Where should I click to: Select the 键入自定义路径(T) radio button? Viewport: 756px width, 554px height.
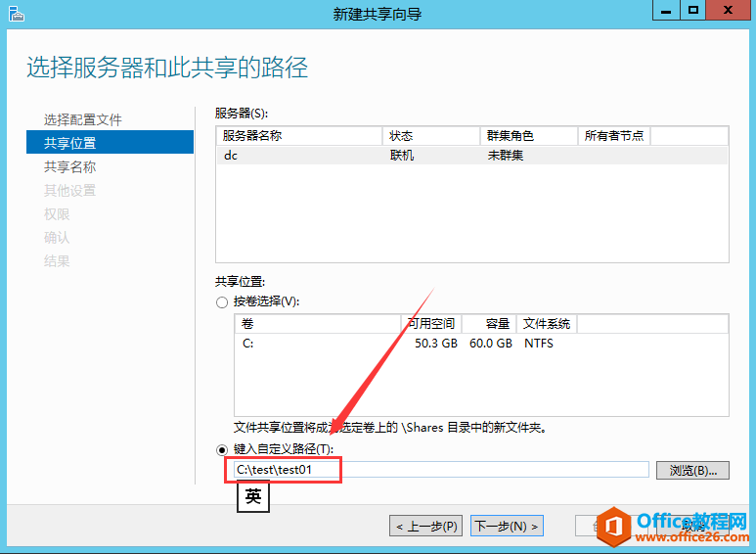(222, 450)
